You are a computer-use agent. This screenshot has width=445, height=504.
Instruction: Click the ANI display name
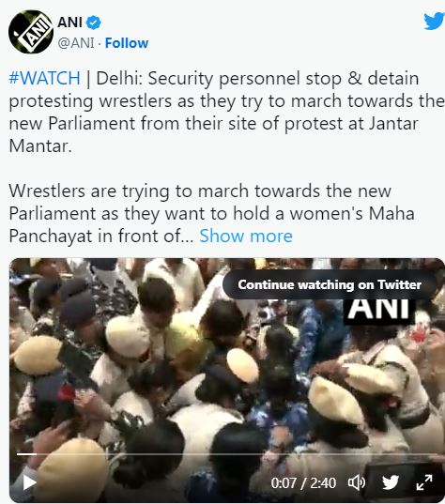pyautogui.click(x=69, y=23)
